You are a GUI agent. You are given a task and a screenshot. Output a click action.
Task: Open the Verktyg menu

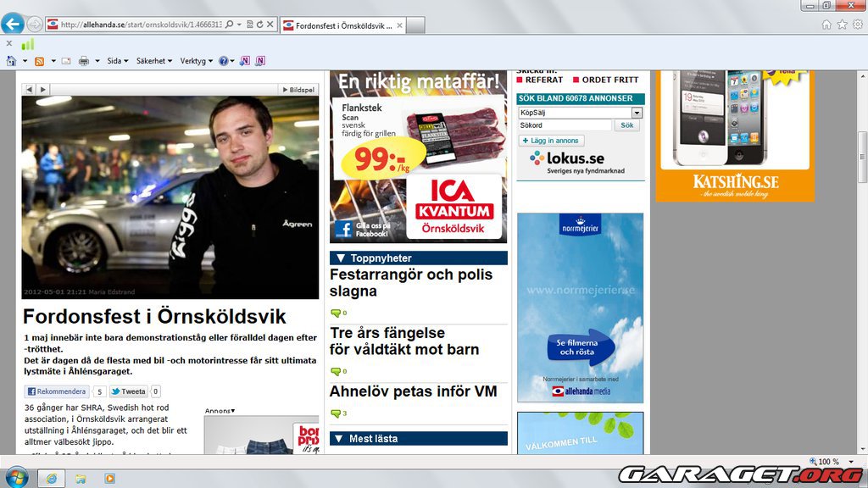click(x=196, y=61)
